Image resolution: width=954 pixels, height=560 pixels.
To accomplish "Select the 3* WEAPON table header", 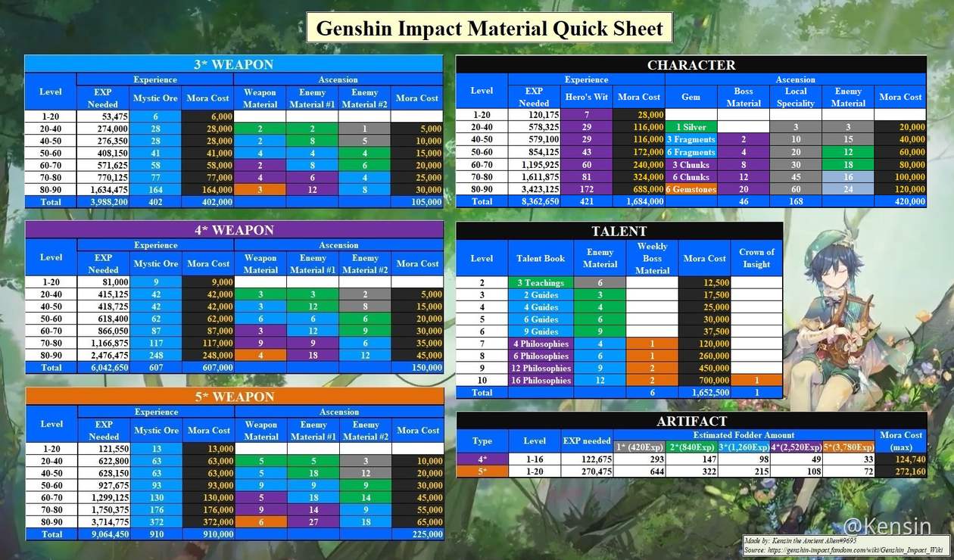I will click(x=233, y=64).
